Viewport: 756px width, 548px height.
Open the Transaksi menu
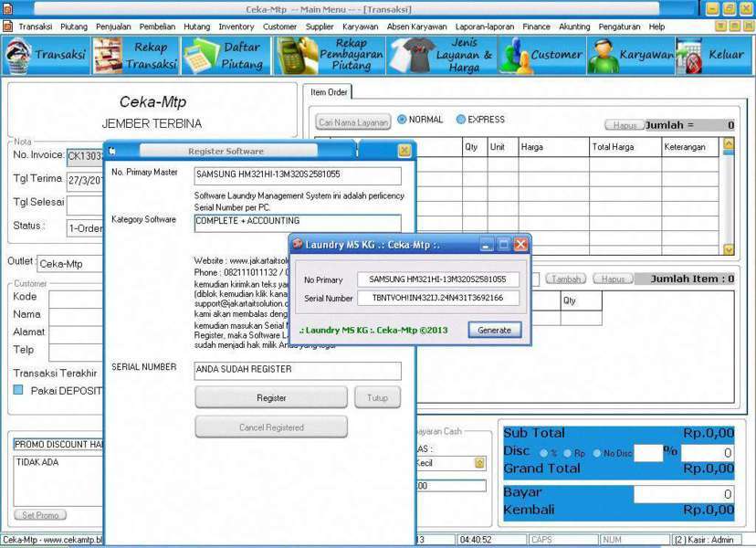click(x=36, y=26)
